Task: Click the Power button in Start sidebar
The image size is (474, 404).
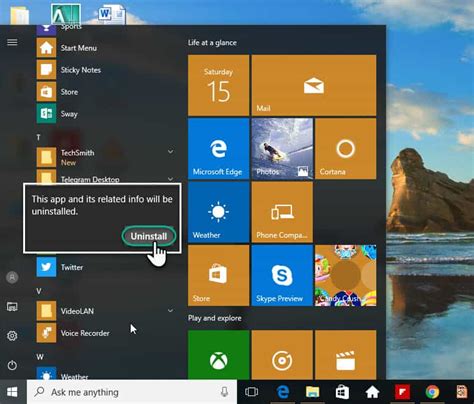Action: pyautogui.click(x=12, y=365)
